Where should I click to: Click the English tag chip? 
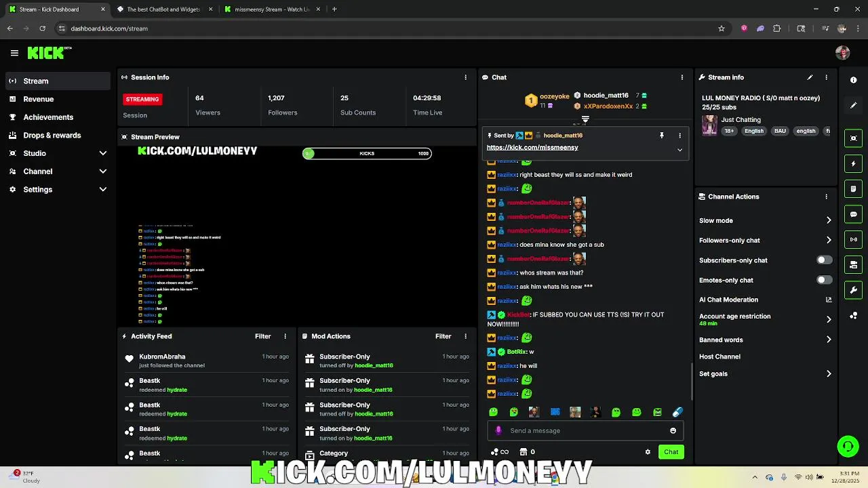753,131
